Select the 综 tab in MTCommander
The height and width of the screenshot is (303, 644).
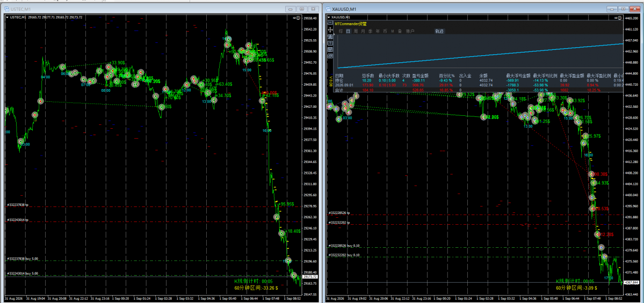click(x=341, y=31)
